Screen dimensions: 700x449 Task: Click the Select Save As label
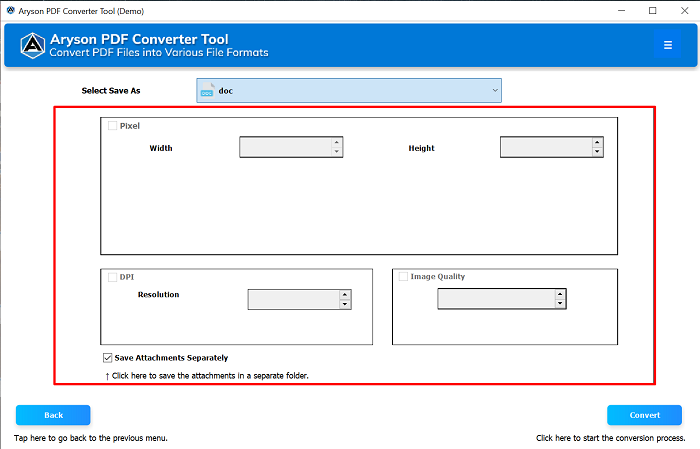click(111, 91)
